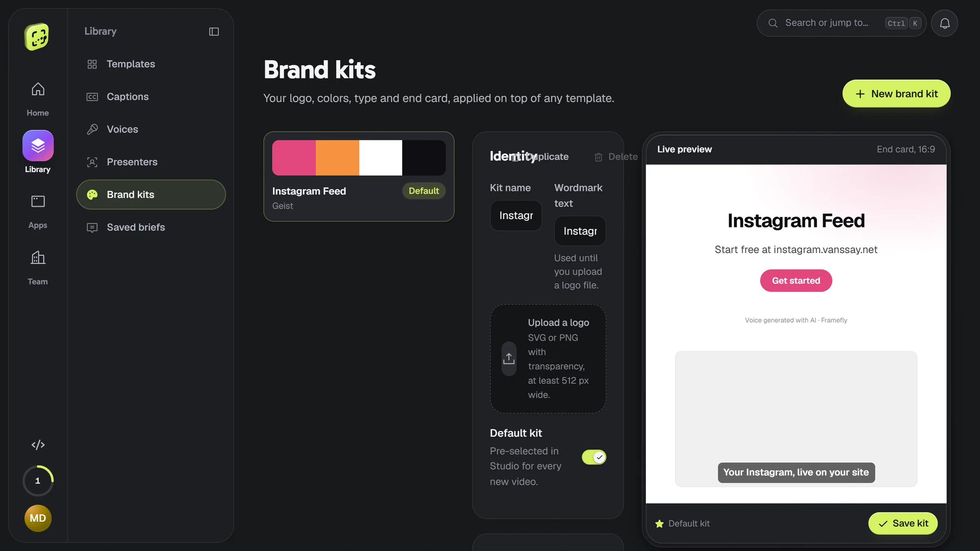The image size is (980, 551).
Task: Click the New brand kit button
Action: point(896,94)
